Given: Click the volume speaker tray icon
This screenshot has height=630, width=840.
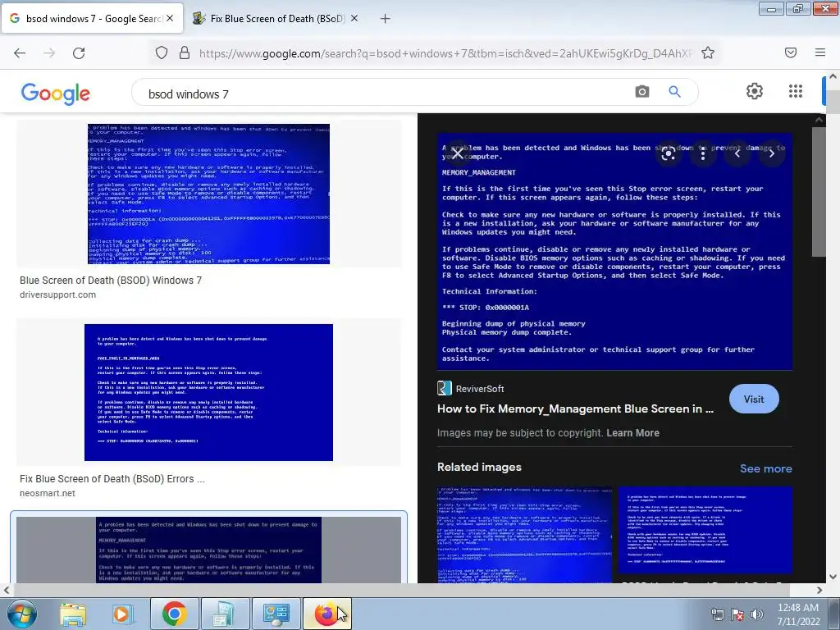Looking at the screenshot, I should click(757, 614).
